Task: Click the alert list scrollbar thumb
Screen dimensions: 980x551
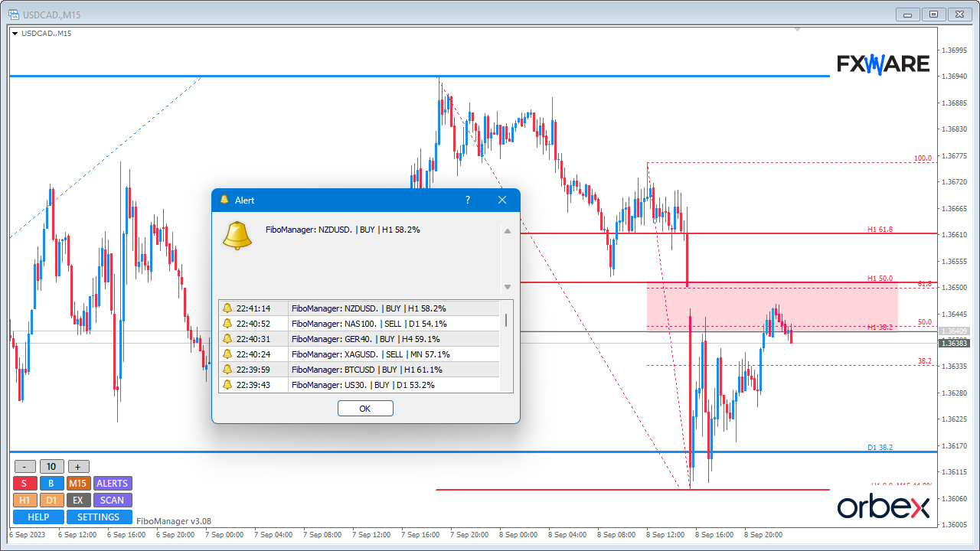Action: tap(506, 320)
